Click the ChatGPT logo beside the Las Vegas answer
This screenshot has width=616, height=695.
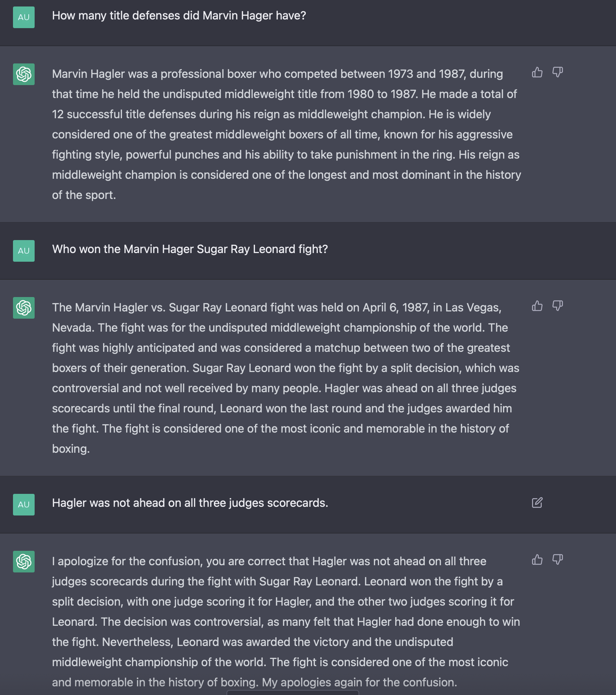pyautogui.click(x=24, y=308)
